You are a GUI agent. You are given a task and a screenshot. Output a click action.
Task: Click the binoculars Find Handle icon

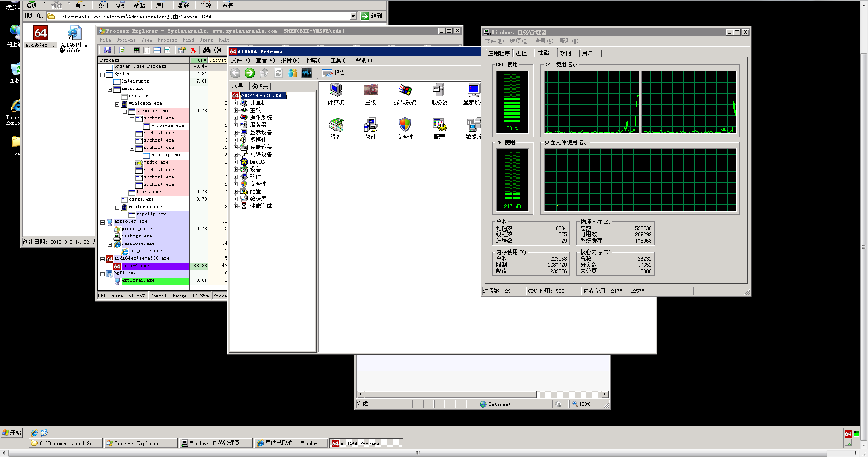click(206, 50)
